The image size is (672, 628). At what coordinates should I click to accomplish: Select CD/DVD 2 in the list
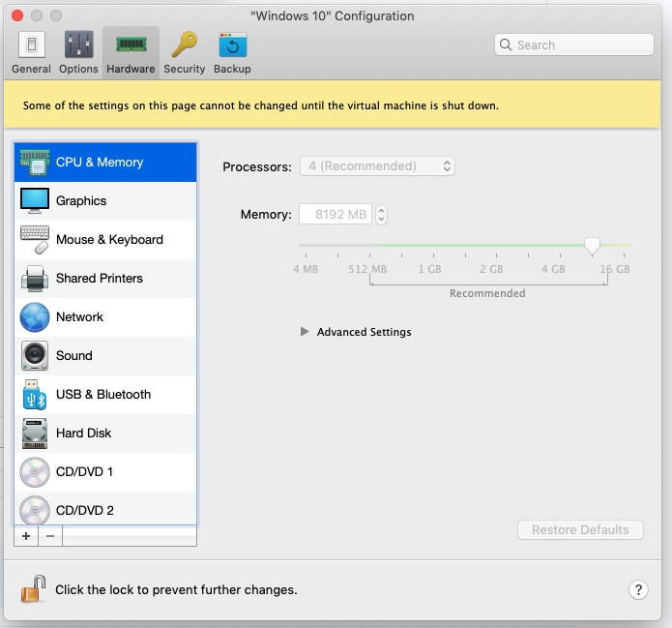pyautogui.click(x=105, y=509)
